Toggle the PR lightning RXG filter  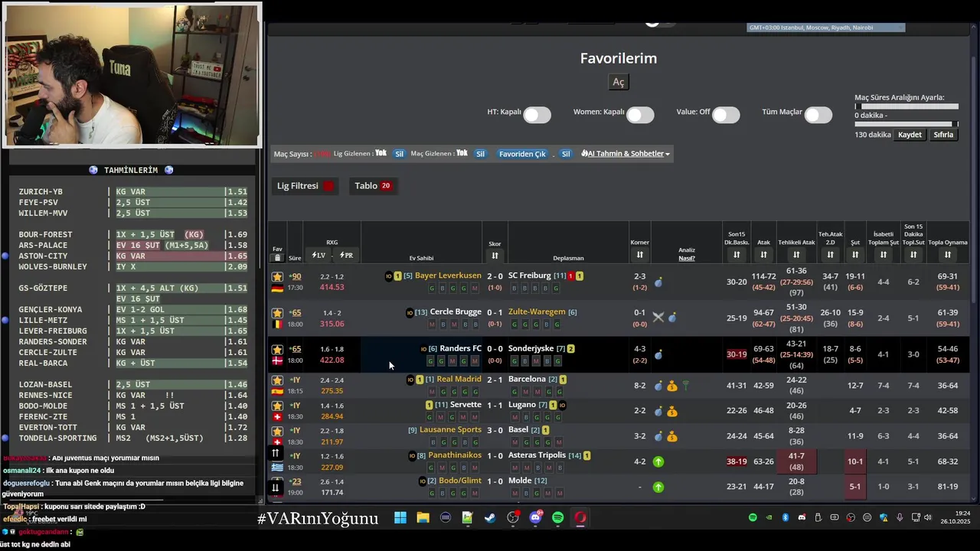pos(346,255)
